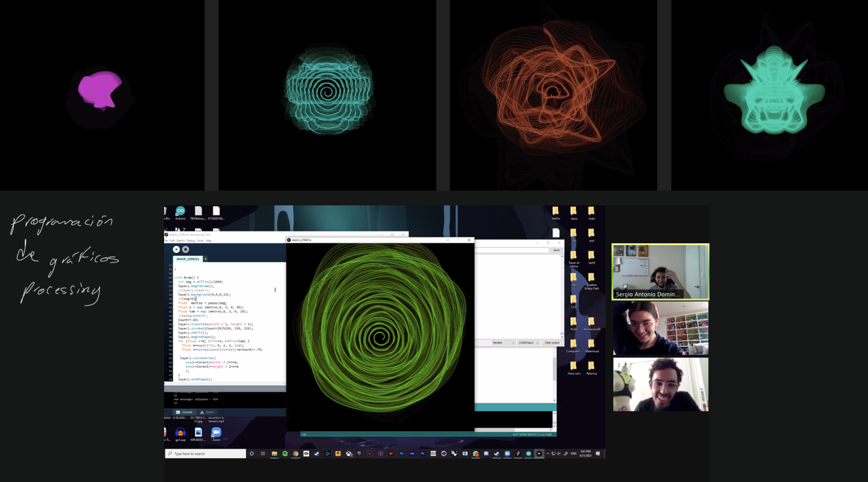Open the Tools menu in Processing
The width and height of the screenshot is (868, 482).
pyautogui.click(x=200, y=241)
